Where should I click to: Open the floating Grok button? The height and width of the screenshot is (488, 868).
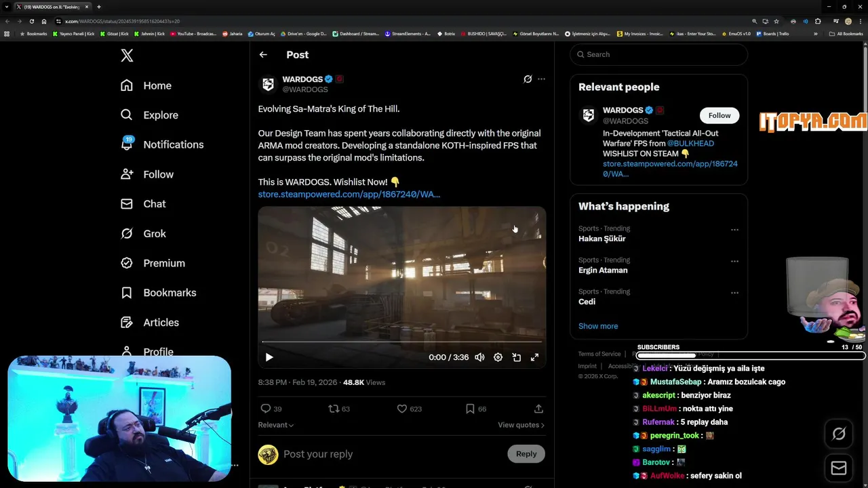pos(839,434)
